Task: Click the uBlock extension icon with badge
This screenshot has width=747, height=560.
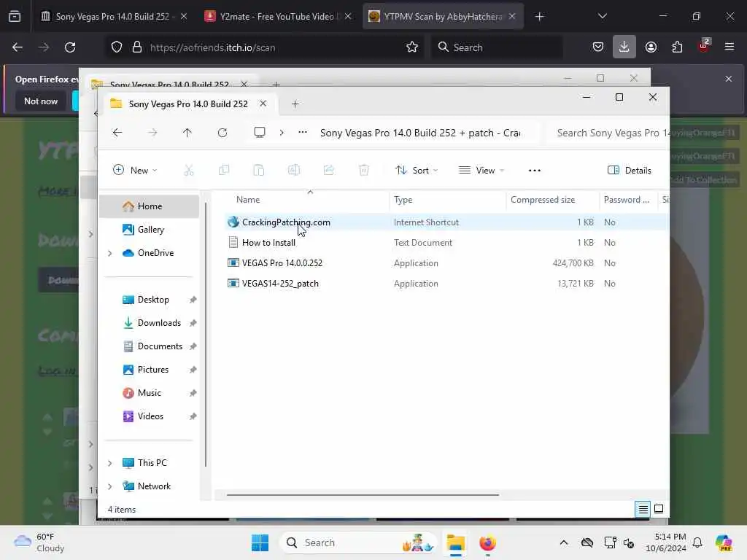Action: pyautogui.click(x=704, y=46)
